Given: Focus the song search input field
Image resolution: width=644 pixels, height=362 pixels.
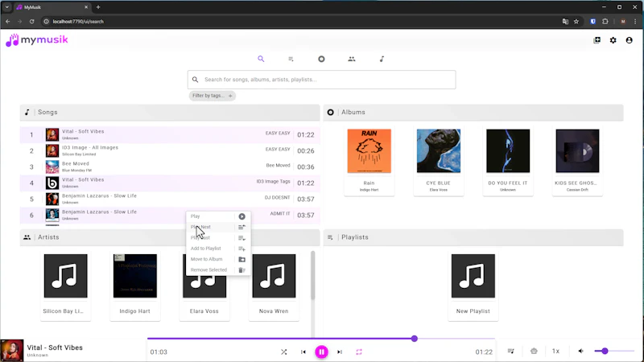Looking at the screenshot, I should 321,80.
